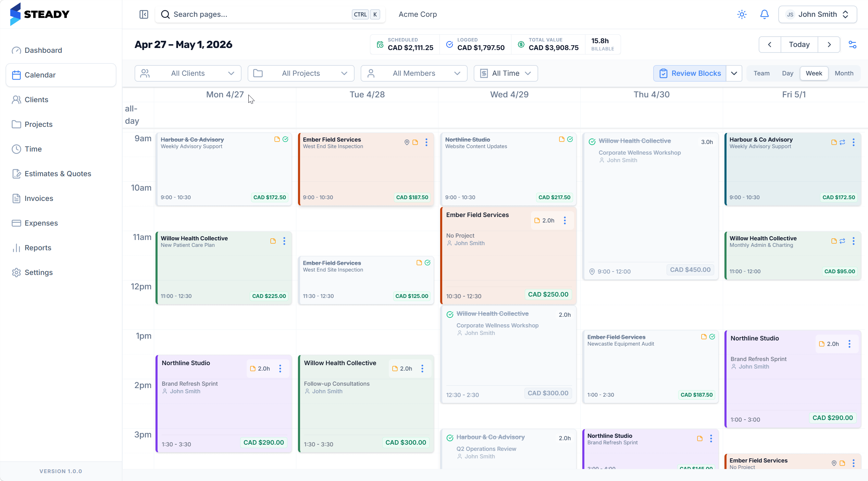Click the Scheduled CAD $2,111.25 stat

(405, 45)
